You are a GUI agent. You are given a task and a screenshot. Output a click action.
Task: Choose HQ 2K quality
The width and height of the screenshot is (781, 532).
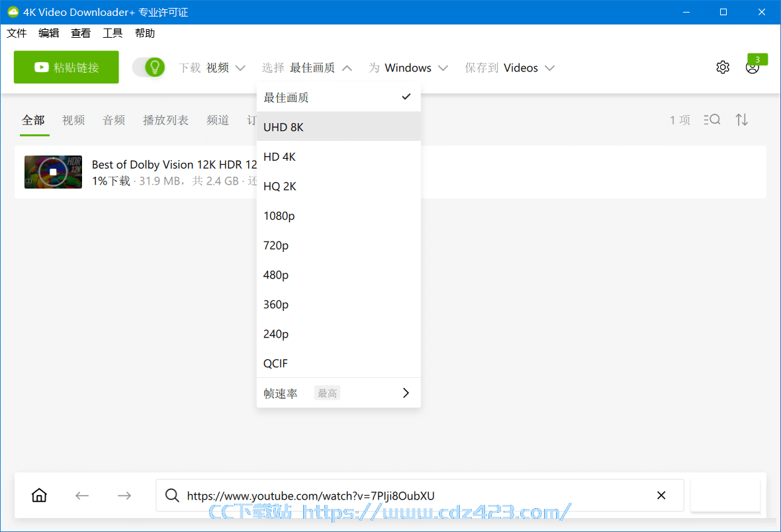339,186
